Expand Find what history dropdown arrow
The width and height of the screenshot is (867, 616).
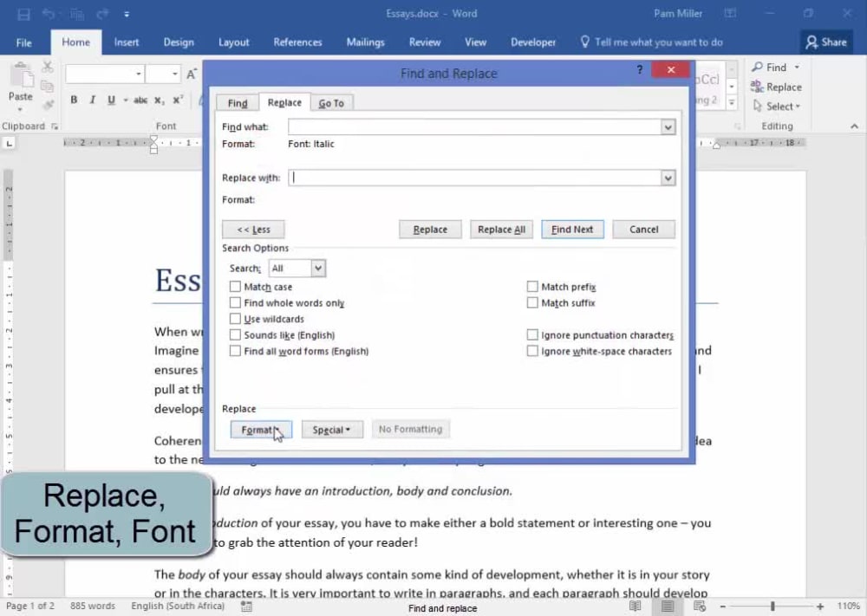(x=668, y=127)
